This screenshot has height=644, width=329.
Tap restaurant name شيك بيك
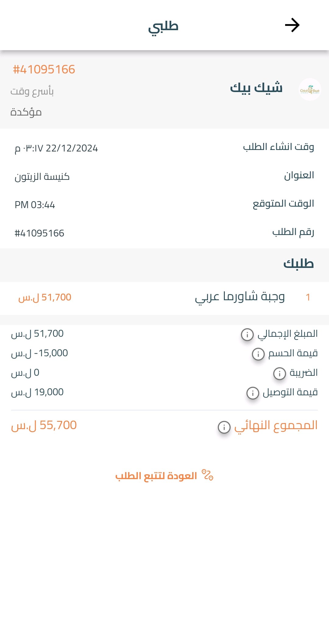256,88
